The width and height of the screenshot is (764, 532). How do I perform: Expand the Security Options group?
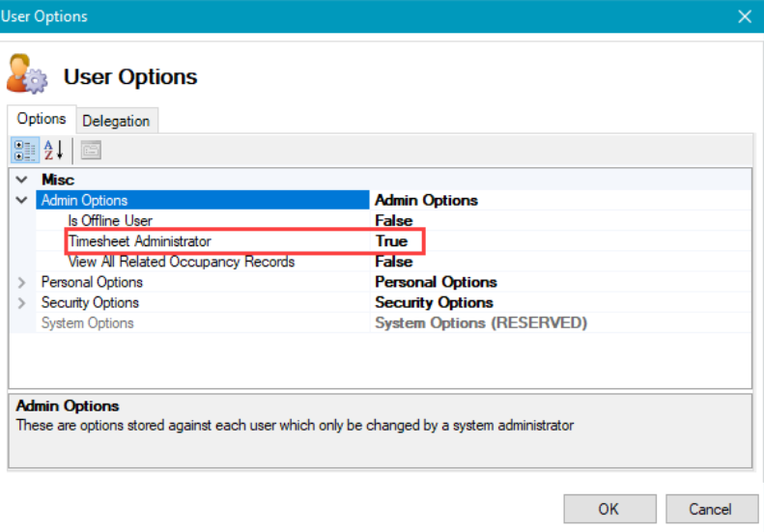point(21,303)
